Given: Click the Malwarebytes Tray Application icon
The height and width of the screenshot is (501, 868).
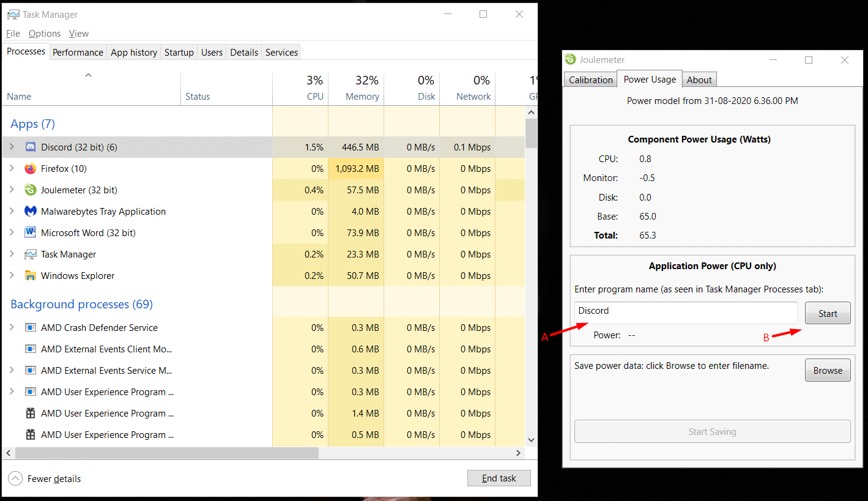Looking at the screenshot, I should (x=31, y=212).
